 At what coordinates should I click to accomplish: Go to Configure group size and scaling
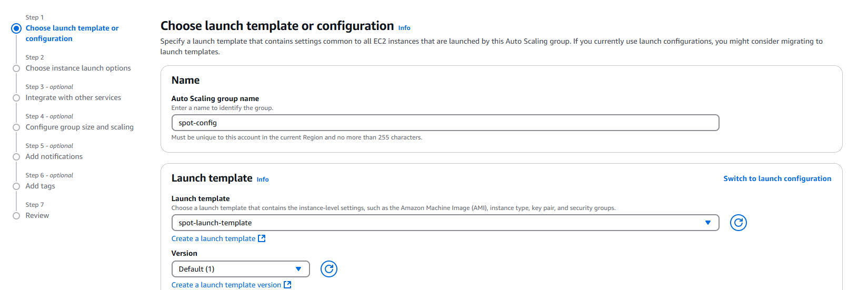79,127
